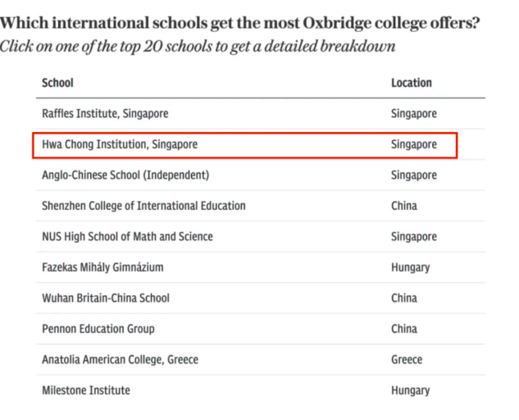Open Fazekas Mihály Gimnázium breakdown
519x420 pixels.
click(102, 267)
